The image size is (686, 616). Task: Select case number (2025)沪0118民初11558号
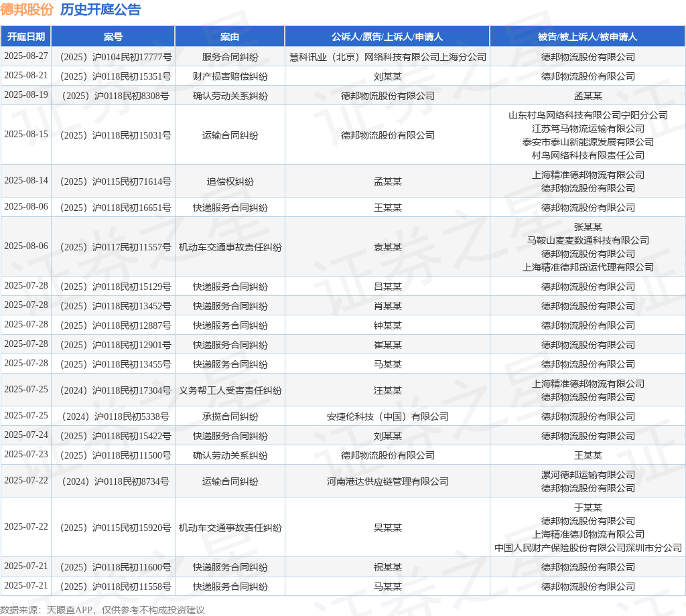[x=115, y=587]
